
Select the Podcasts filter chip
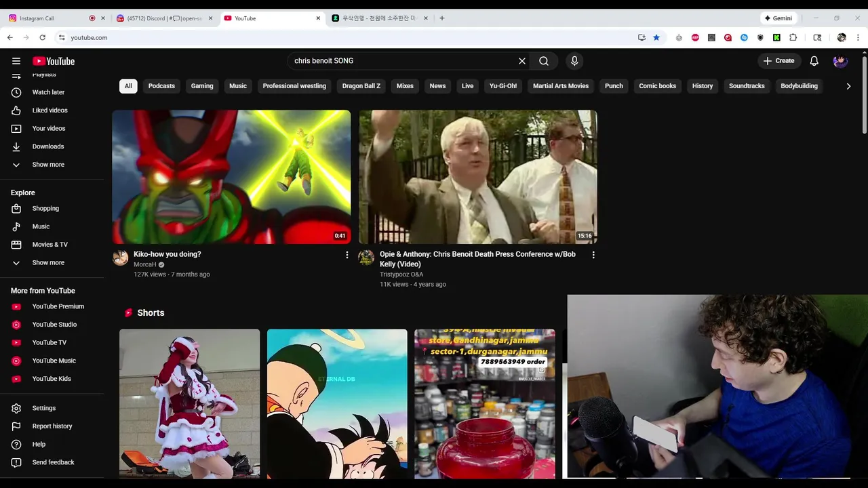click(161, 86)
